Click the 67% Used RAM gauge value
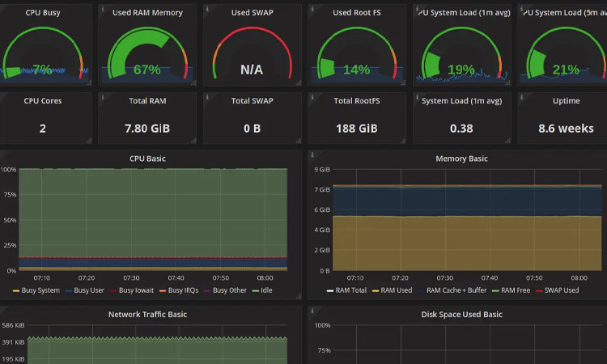The height and width of the screenshot is (364, 607). tap(146, 70)
